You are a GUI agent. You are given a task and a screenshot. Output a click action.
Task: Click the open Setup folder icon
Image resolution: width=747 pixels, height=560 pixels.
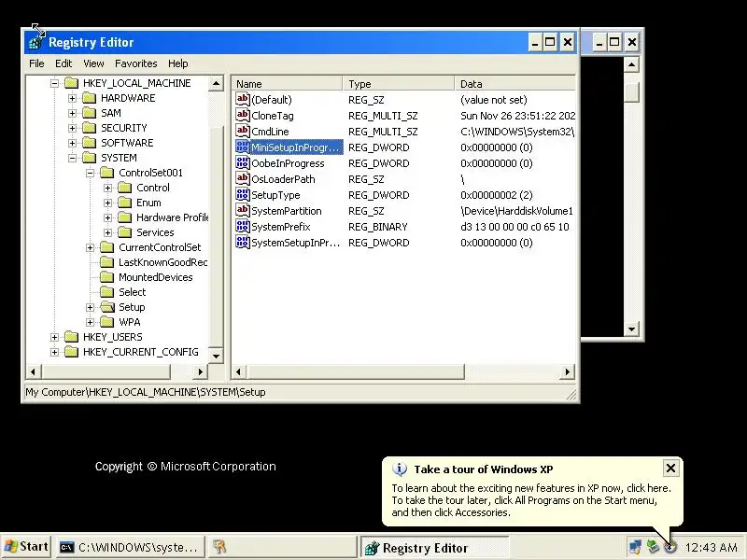coord(107,307)
